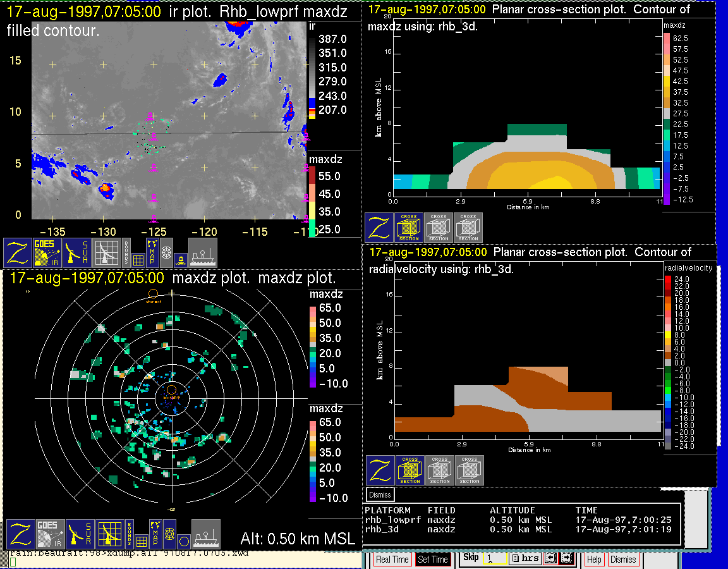
Task: Dismiss the platform field overlay table
Action: pos(380,494)
